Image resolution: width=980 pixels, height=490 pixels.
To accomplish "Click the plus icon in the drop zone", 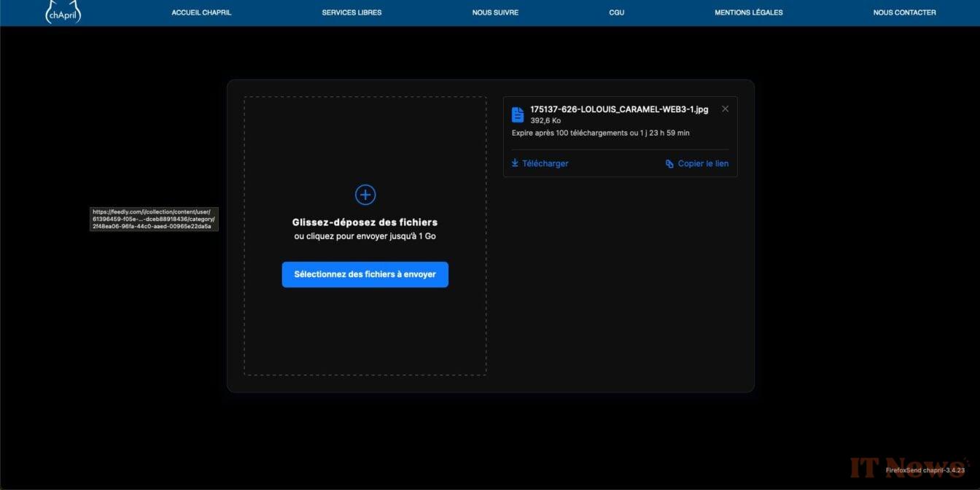I will [x=365, y=194].
